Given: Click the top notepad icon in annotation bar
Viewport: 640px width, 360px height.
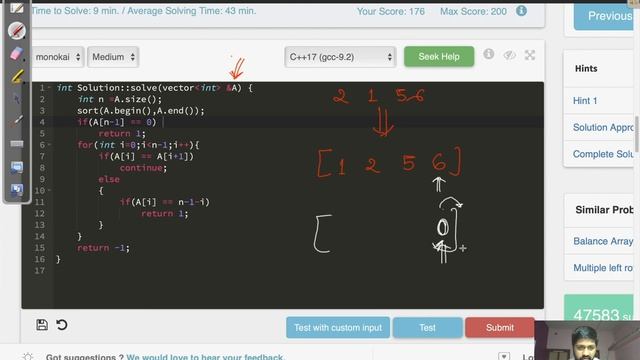Looking at the screenshot, I should 17,8.
